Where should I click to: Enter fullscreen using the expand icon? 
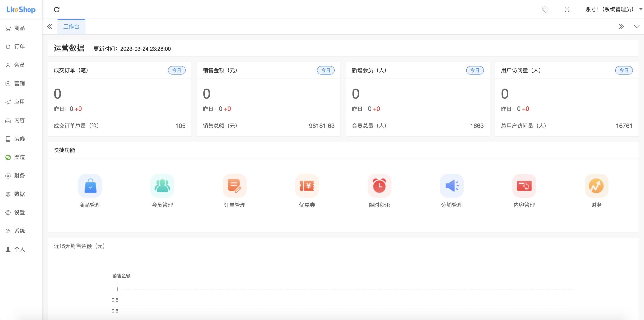[567, 10]
